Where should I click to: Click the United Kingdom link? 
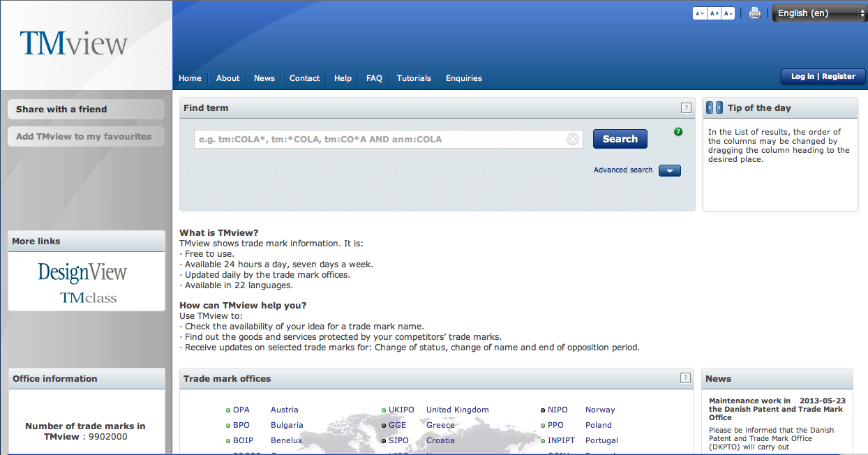tap(458, 410)
